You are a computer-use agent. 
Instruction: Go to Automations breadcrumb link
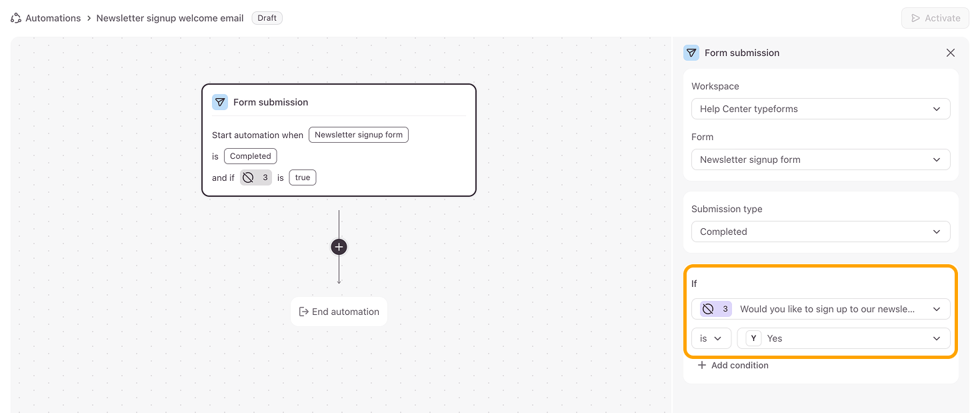(53, 18)
